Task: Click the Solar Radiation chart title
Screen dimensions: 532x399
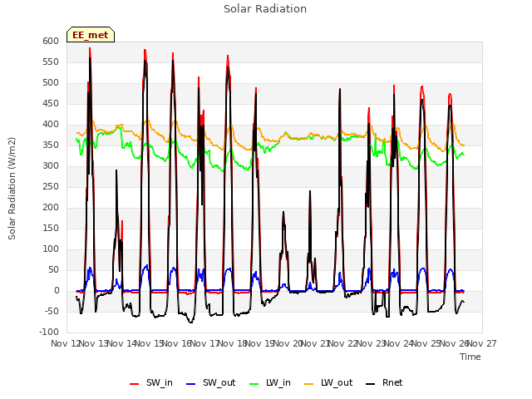Action: point(265,9)
